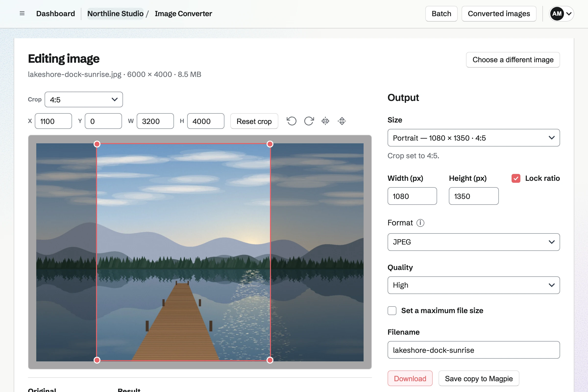This screenshot has width=588, height=392.
Task: Reset the crop
Action: [x=254, y=121]
